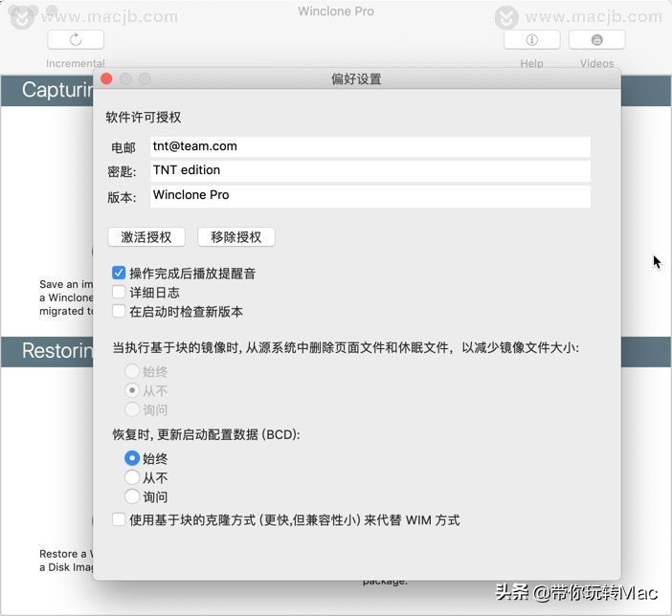Click the 版本 field showing Winclone Pro

[370, 196]
